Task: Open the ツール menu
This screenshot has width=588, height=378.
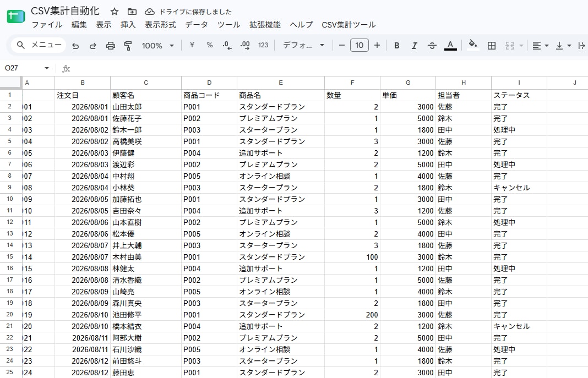Action: click(x=228, y=25)
